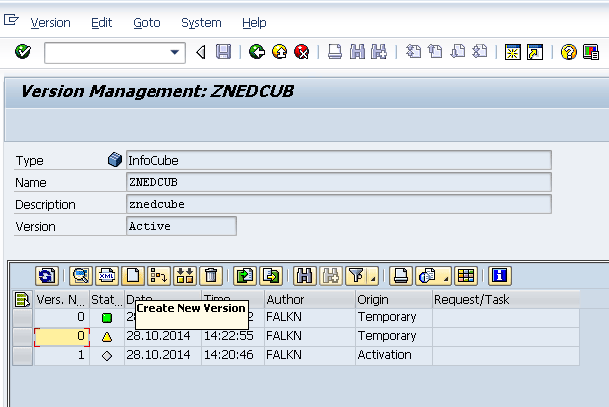
Task: Click the Vers. N... column header
Action: 62,299
